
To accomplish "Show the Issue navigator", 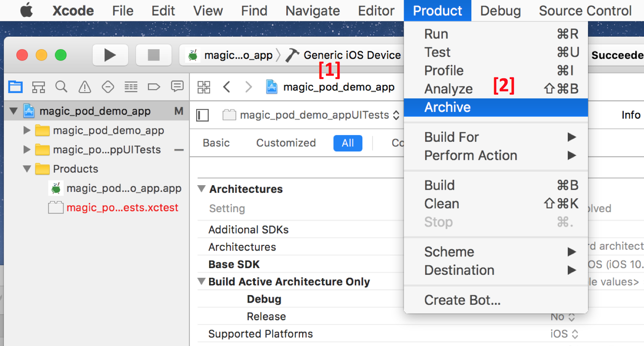I will (x=85, y=87).
